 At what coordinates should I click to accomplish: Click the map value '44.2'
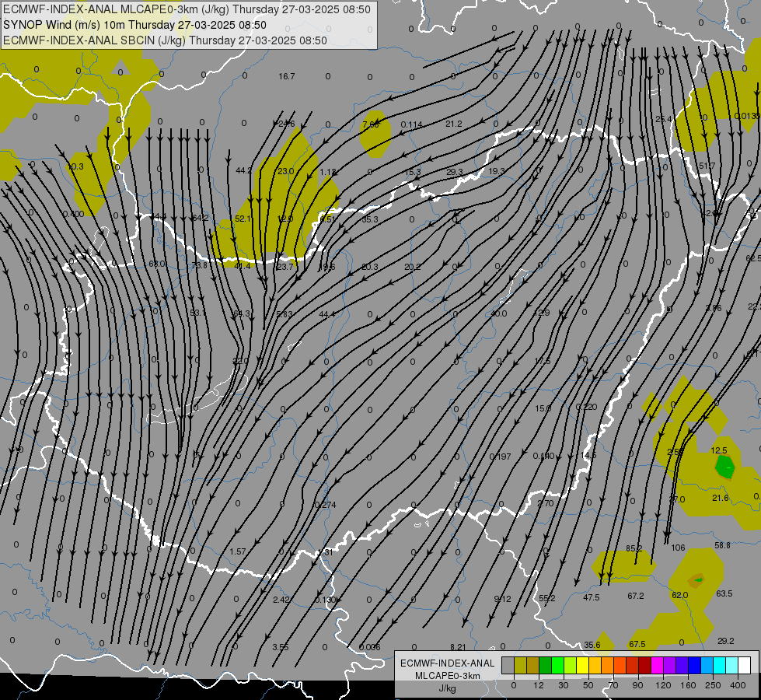243,170
